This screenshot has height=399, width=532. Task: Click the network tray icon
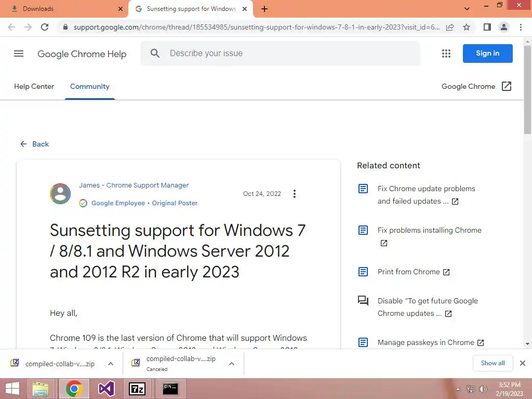click(x=471, y=389)
